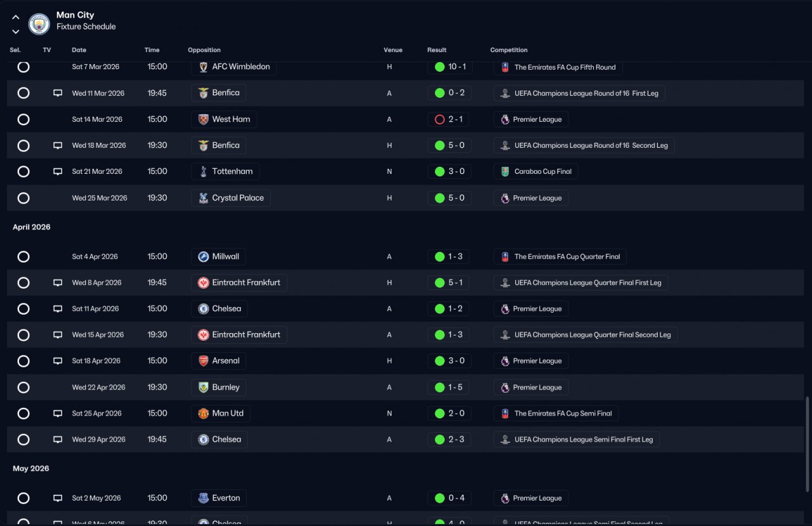Click the April 2026 month heading
Screen dimensions: 812x526
(x=32, y=227)
